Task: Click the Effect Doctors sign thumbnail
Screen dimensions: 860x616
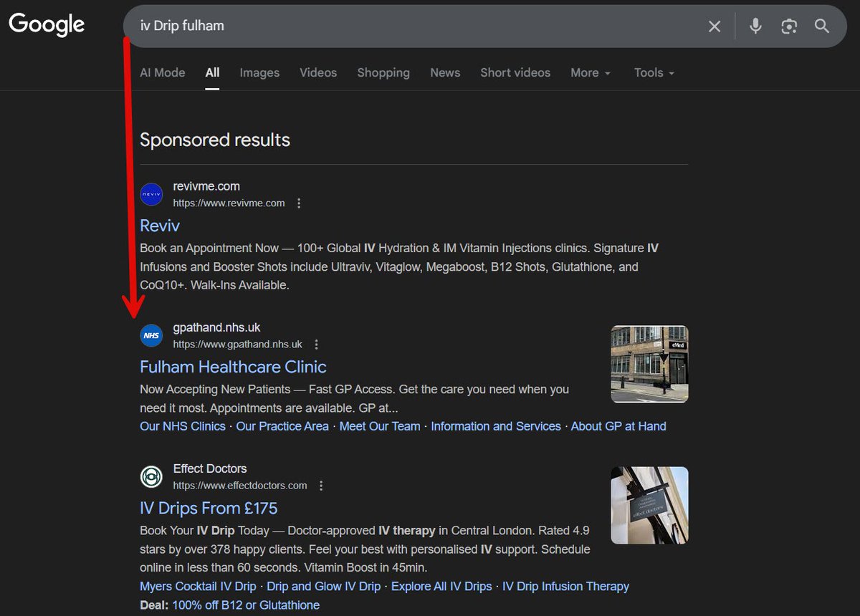Action: coord(649,505)
